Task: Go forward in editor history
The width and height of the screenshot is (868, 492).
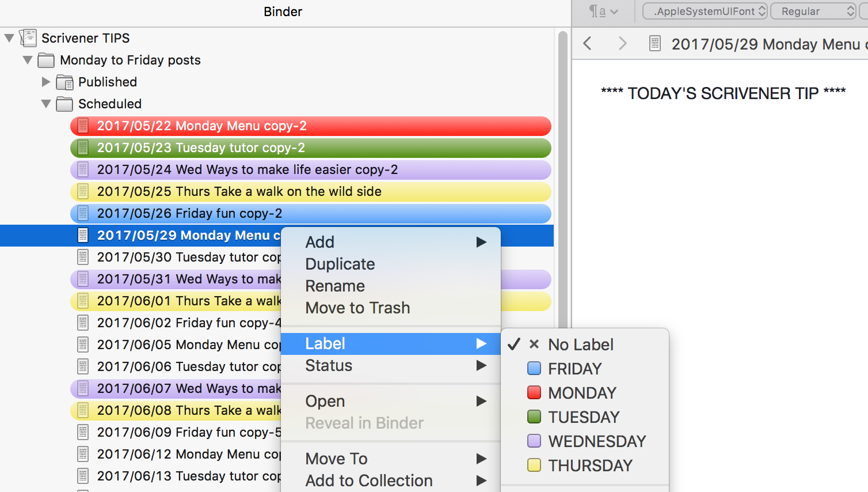Action: (x=622, y=43)
